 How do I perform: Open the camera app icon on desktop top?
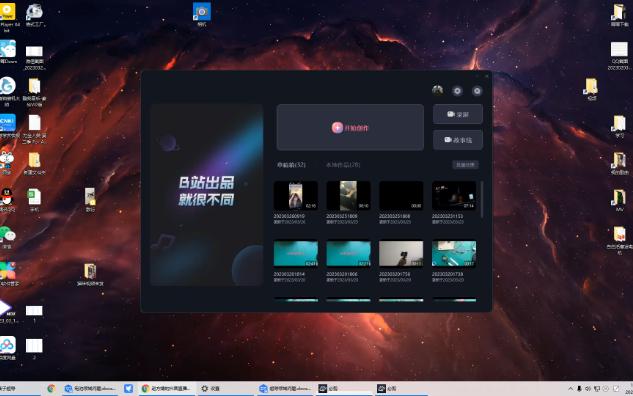(x=201, y=14)
